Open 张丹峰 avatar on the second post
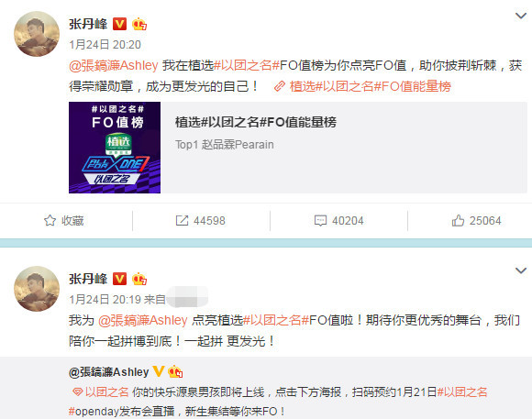The width and height of the screenshot is (532, 419). pyautogui.click(x=37, y=289)
